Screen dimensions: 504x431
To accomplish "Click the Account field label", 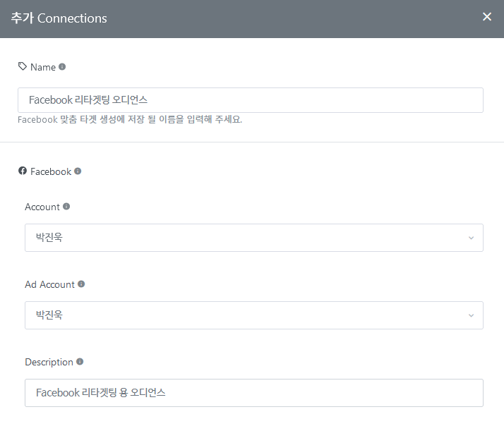I will [42, 207].
